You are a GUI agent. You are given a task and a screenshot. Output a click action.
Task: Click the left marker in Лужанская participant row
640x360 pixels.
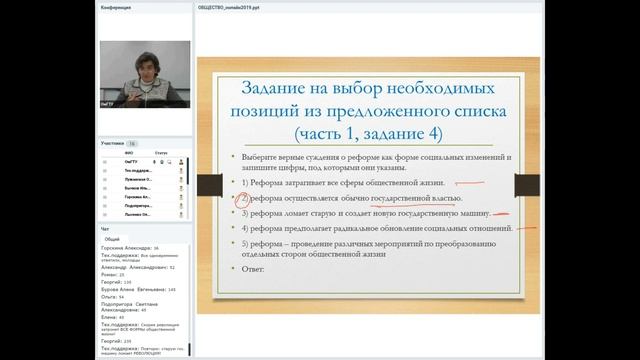coord(105,180)
